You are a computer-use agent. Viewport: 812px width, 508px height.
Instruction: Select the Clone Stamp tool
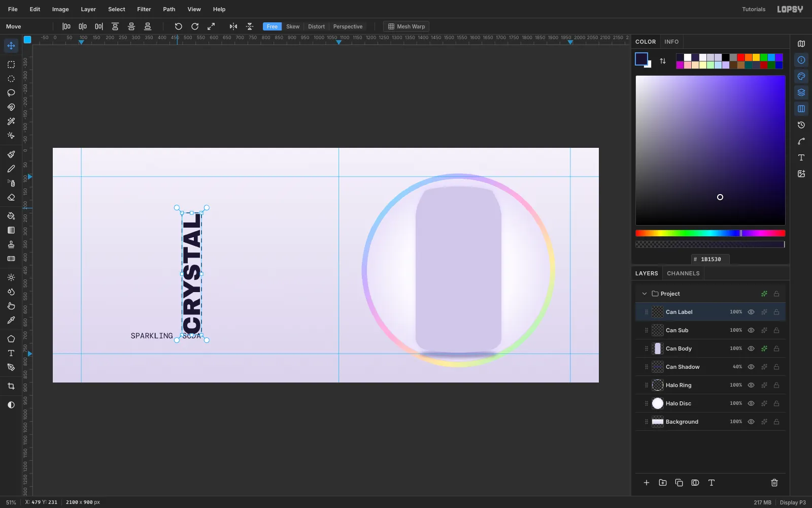(x=11, y=244)
